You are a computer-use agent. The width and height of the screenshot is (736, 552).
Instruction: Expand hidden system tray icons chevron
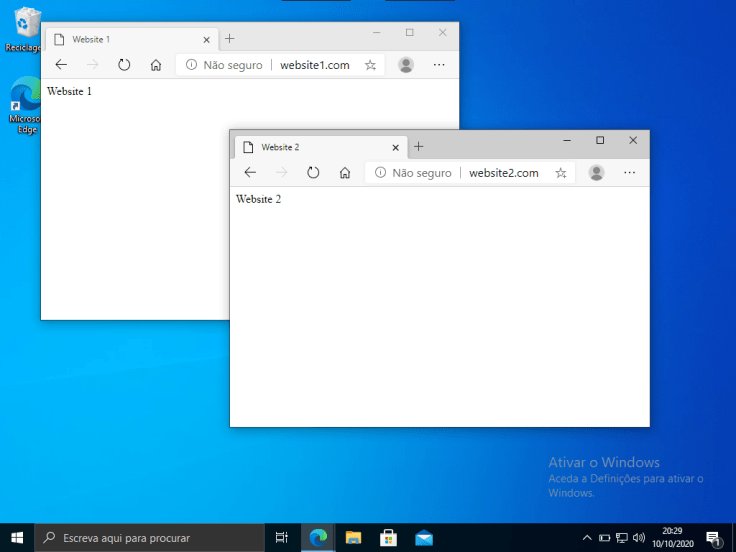coord(587,538)
